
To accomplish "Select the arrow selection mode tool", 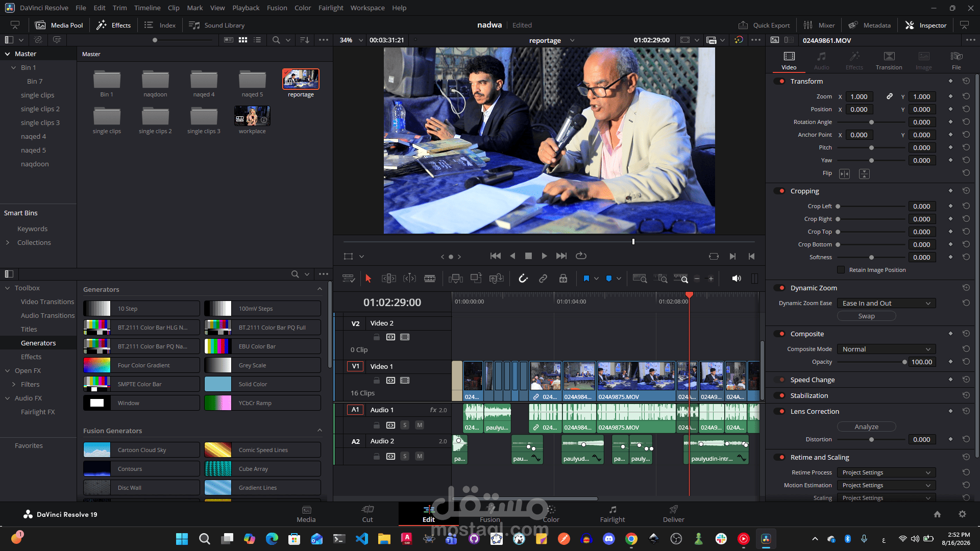I will click(368, 279).
